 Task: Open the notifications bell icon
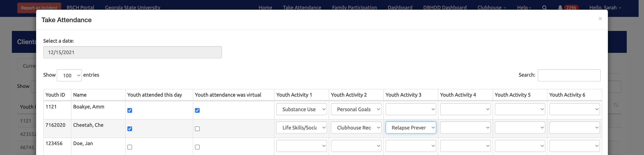click(560, 8)
